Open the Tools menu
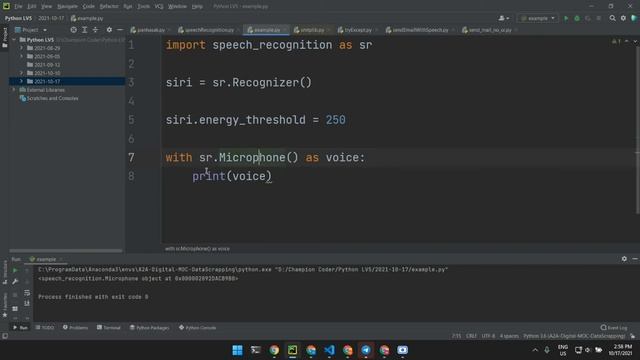 pos(143,7)
